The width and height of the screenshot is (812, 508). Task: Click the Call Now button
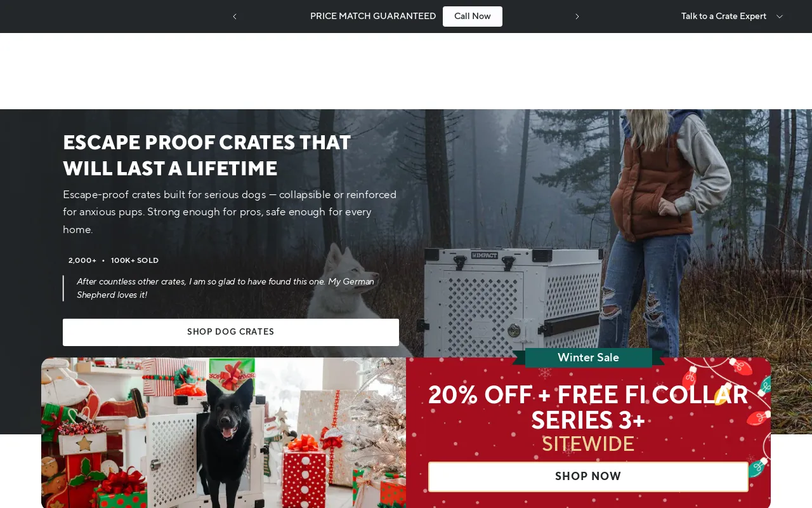click(x=473, y=17)
